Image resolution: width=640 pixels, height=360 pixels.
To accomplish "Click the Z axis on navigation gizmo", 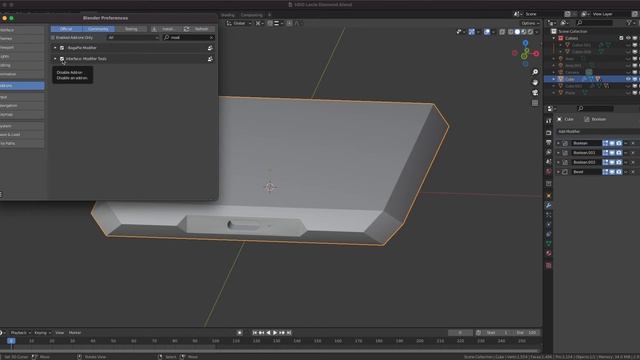I will click(x=525, y=43).
